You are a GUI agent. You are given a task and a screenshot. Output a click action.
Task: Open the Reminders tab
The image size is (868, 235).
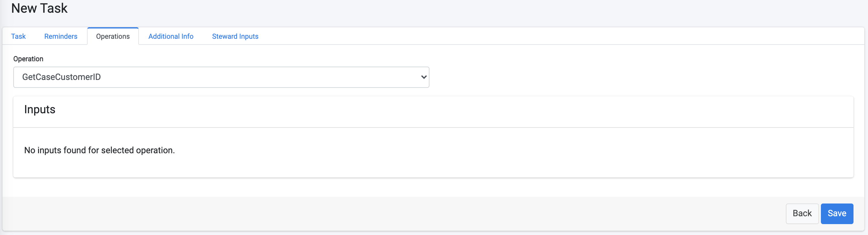[x=61, y=36]
